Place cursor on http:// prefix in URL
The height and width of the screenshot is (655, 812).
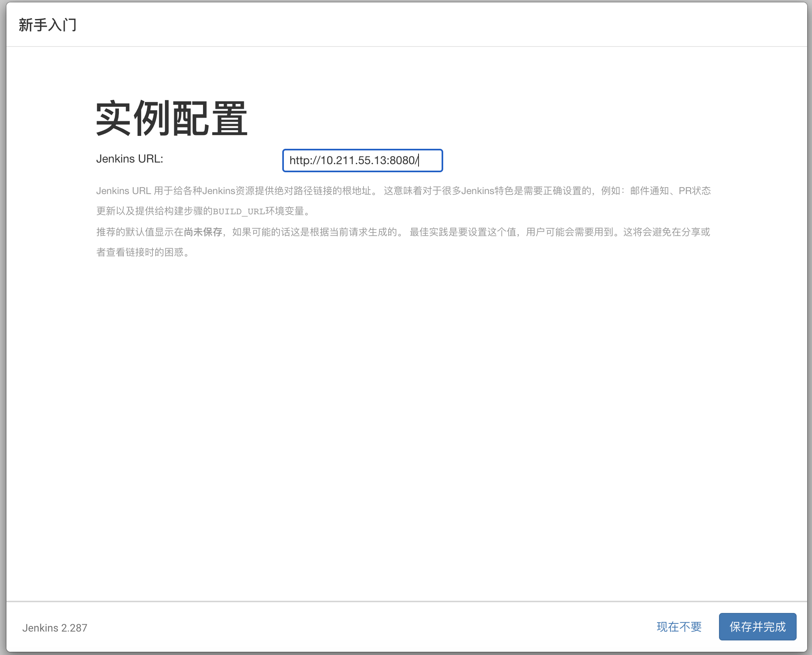[304, 161]
